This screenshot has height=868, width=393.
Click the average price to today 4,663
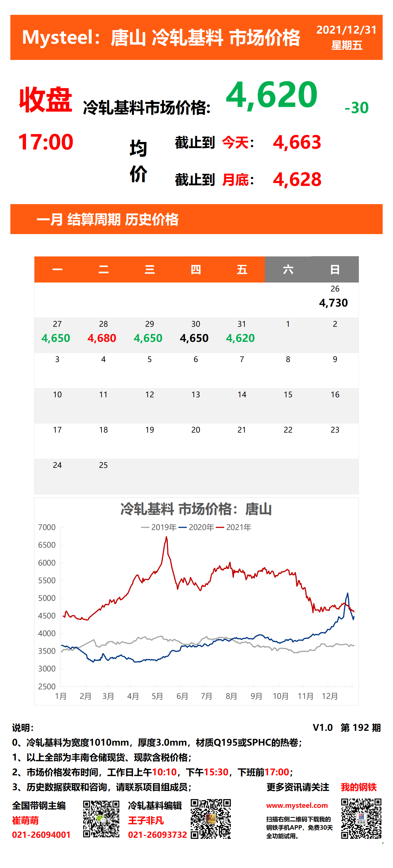click(297, 142)
